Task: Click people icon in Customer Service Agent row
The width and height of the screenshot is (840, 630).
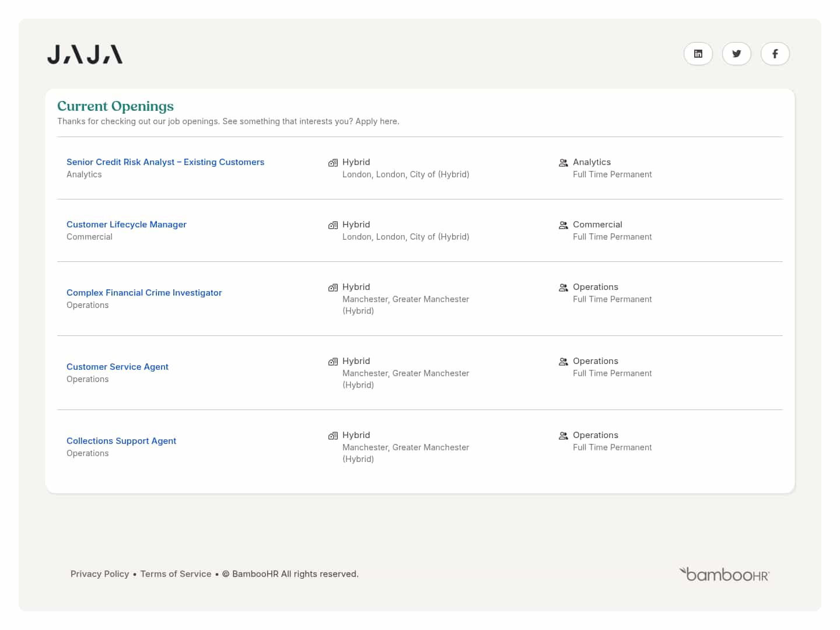Action: 563,362
